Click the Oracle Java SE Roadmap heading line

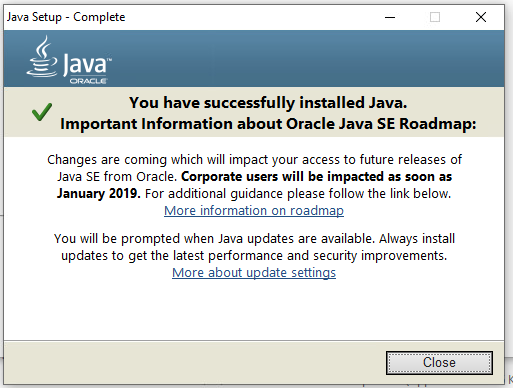tap(268, 124)
